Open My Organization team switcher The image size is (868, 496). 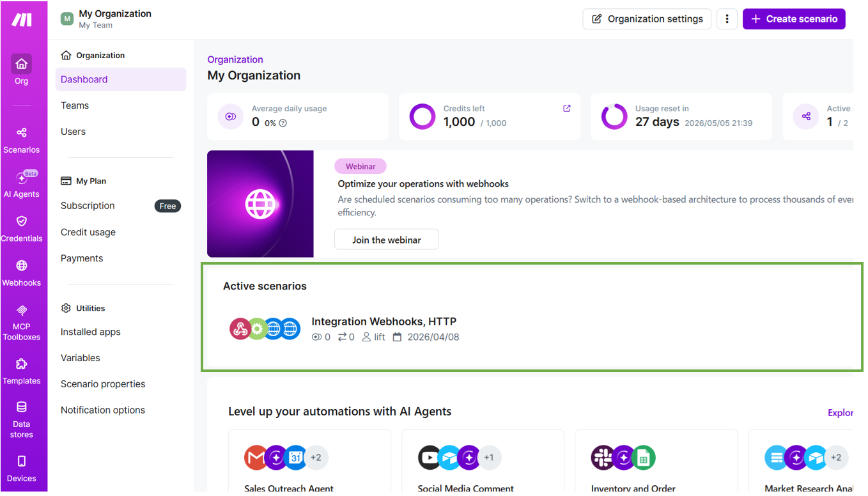point(106,19)
